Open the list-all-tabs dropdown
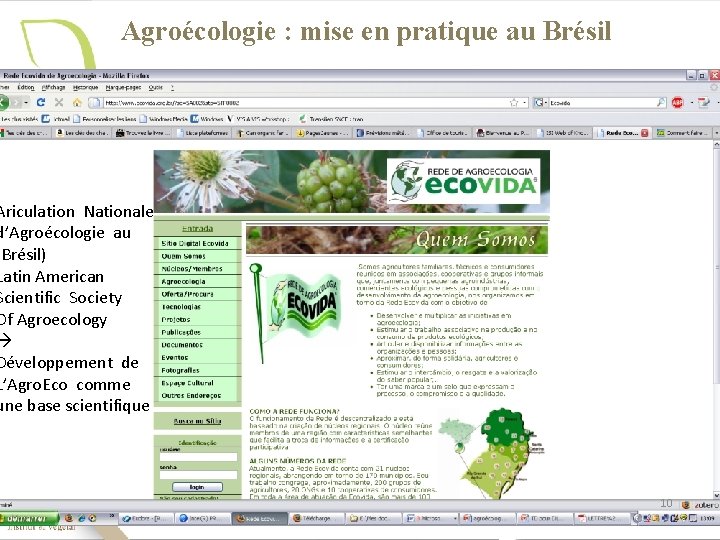The width and height of the screenshot is (720, 540). (716, 133)
